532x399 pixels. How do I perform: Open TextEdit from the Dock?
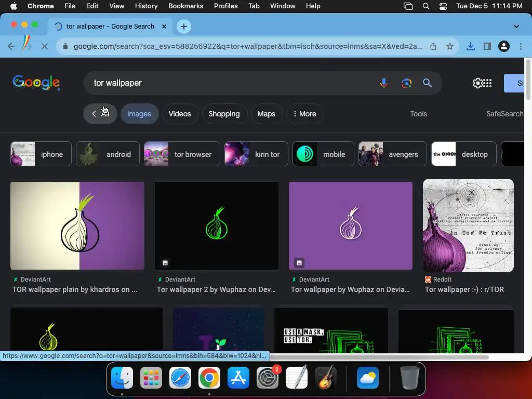point(297,378)
